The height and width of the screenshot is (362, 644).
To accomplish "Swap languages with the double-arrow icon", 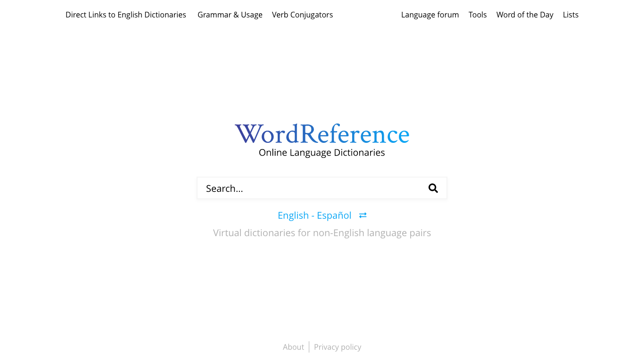I will [363, 215].
